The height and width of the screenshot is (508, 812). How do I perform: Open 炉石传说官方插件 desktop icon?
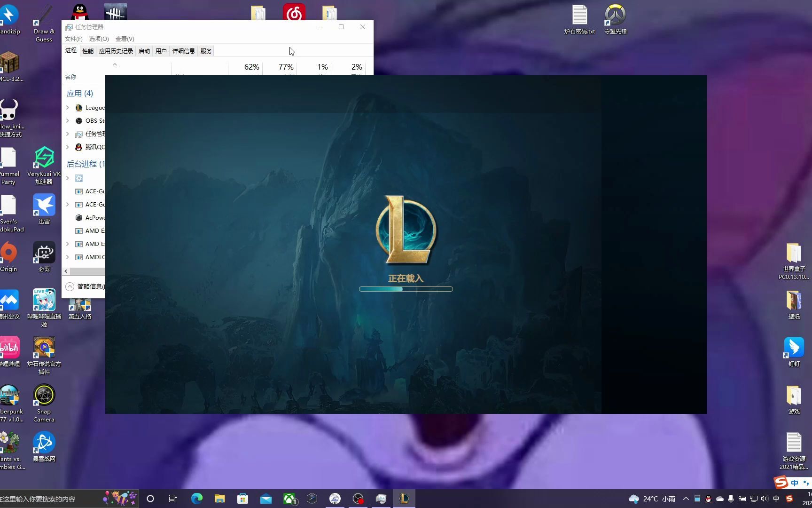click(x=44, y=355)
